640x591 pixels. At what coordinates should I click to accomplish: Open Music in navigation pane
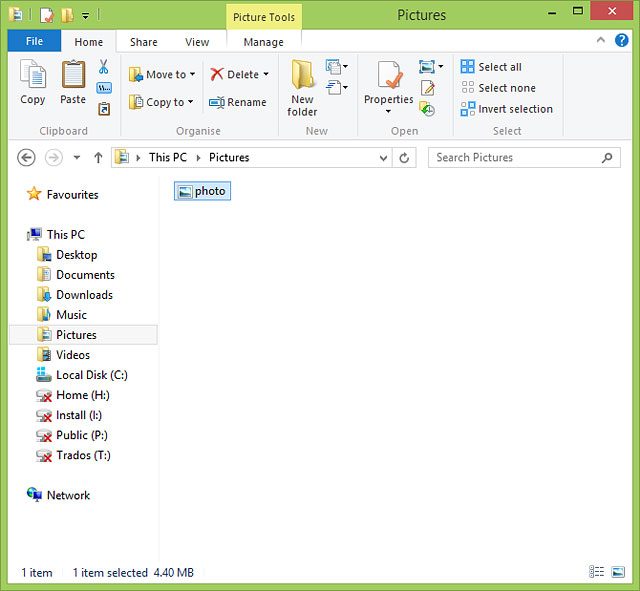(62, 315)
